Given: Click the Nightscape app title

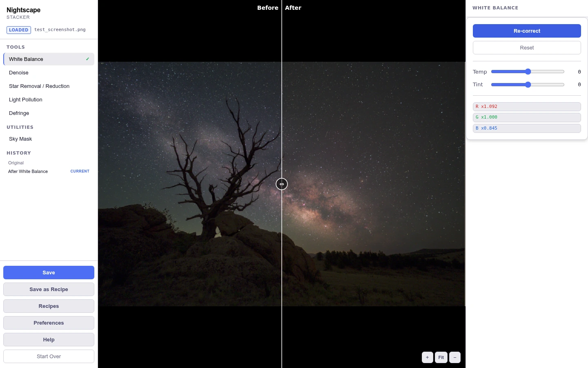Looking at the screenshot, I should [x=24, y=10].
